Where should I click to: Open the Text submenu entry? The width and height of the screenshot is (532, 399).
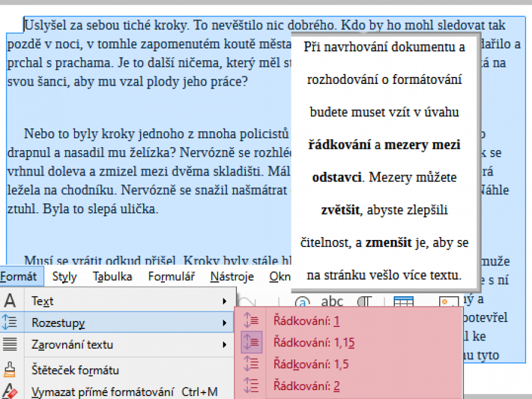point(118,301)
